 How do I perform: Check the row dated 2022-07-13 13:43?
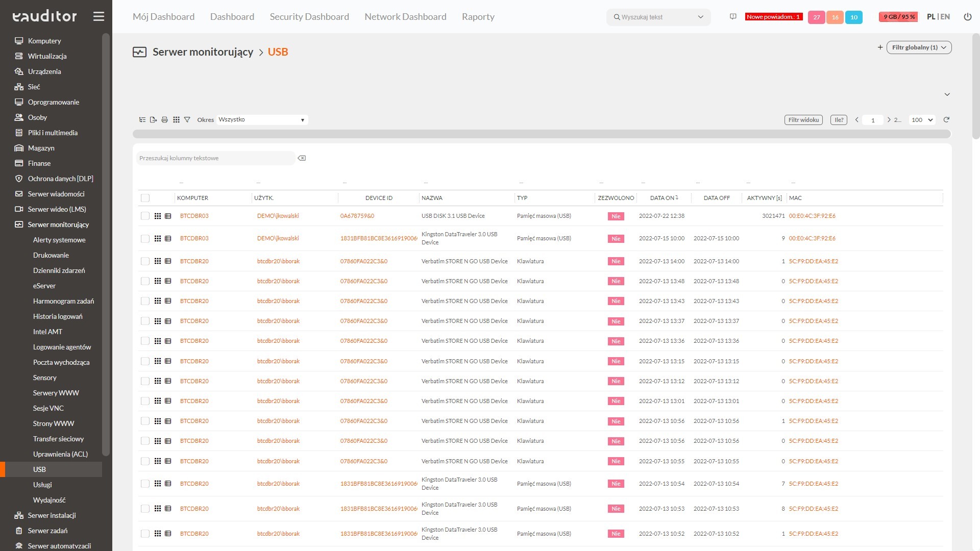145,301
